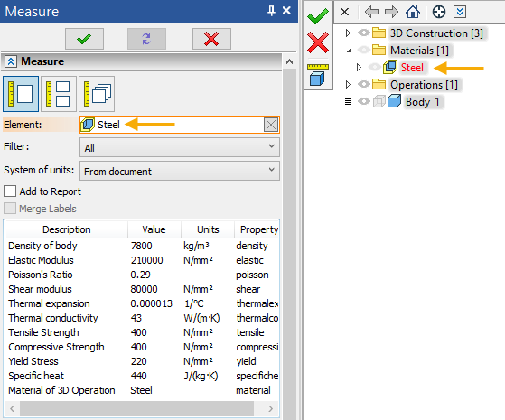The width and height of the screenshot is (505, 420).
Task: Click the home icon in model tree toolbar
Action: pyautogui.click(x=413, y=12)
